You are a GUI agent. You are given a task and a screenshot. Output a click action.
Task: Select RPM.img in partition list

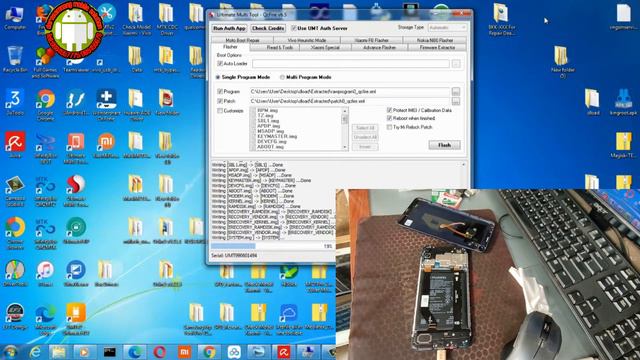(x=267, y=111)
